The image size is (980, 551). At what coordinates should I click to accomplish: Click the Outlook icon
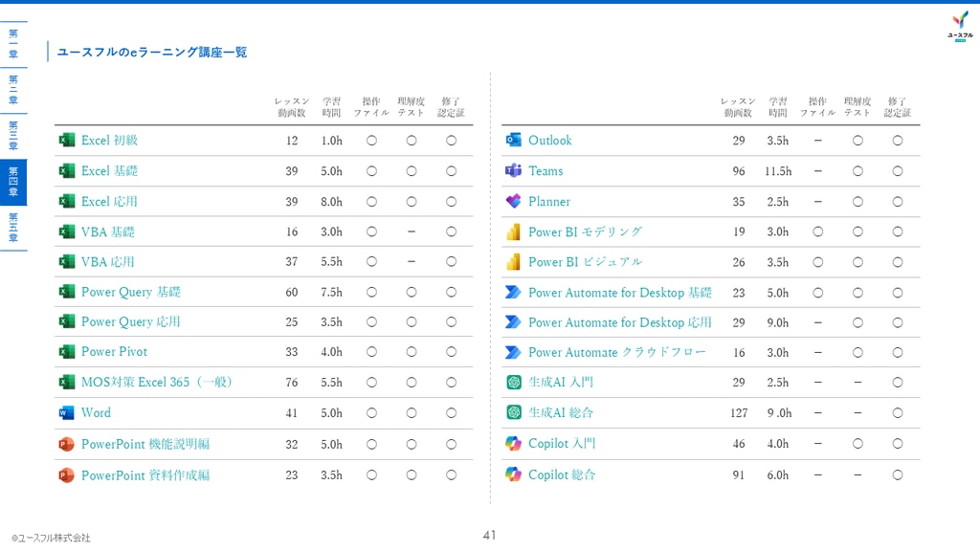[513, 141]
